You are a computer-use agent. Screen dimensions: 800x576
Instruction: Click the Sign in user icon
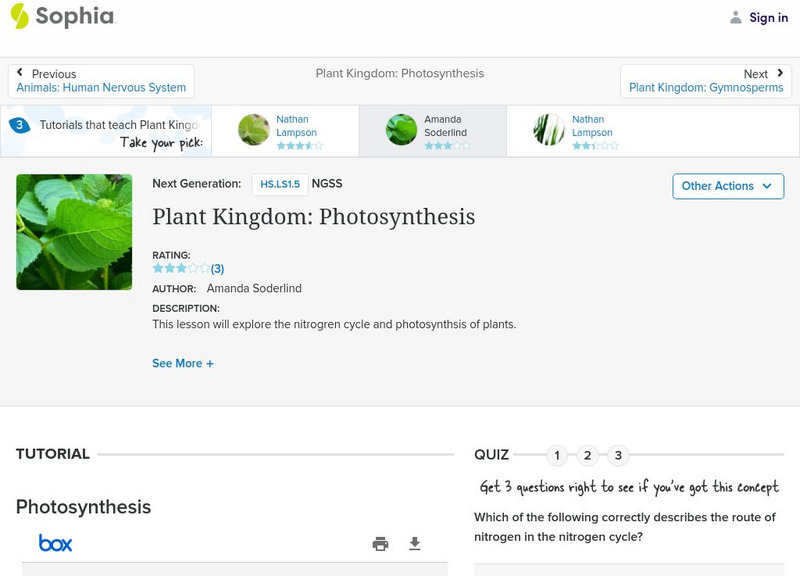pyautogui.click(x=736, y=17)
